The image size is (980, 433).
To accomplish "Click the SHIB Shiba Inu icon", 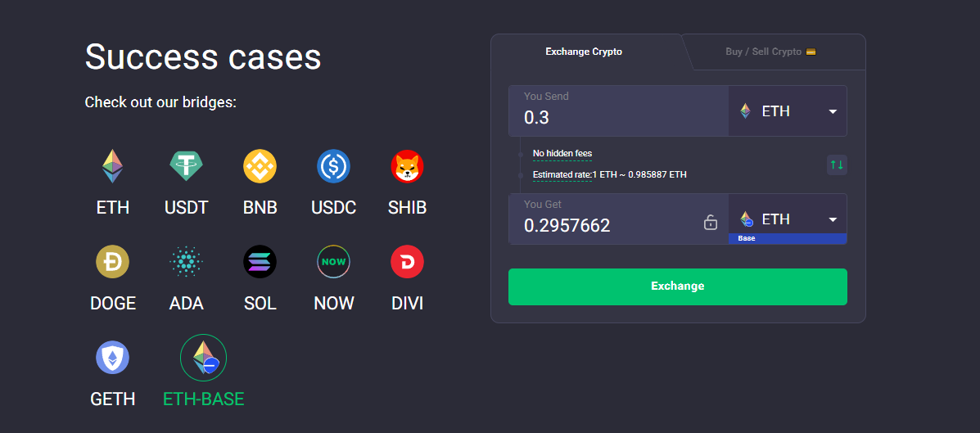I will pyautogui.click(x=407, y=166).
